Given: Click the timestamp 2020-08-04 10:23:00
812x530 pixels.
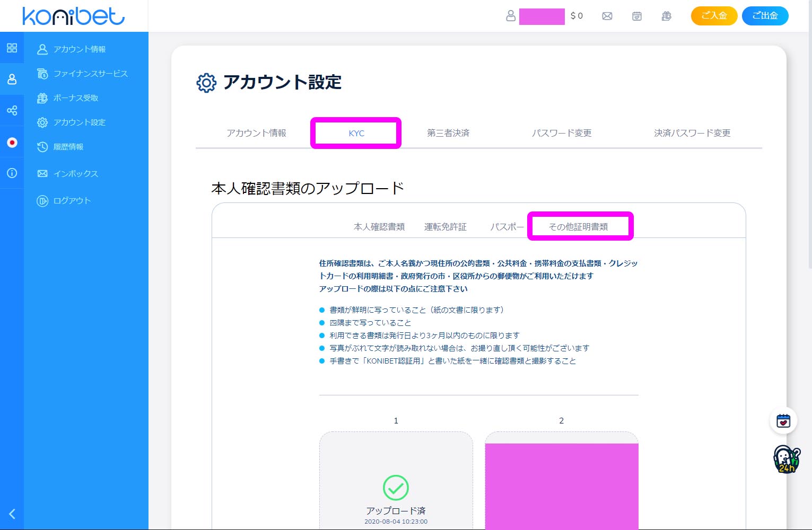Looking at the screenshot, I should pyautogui.click(x=396, y=522).
